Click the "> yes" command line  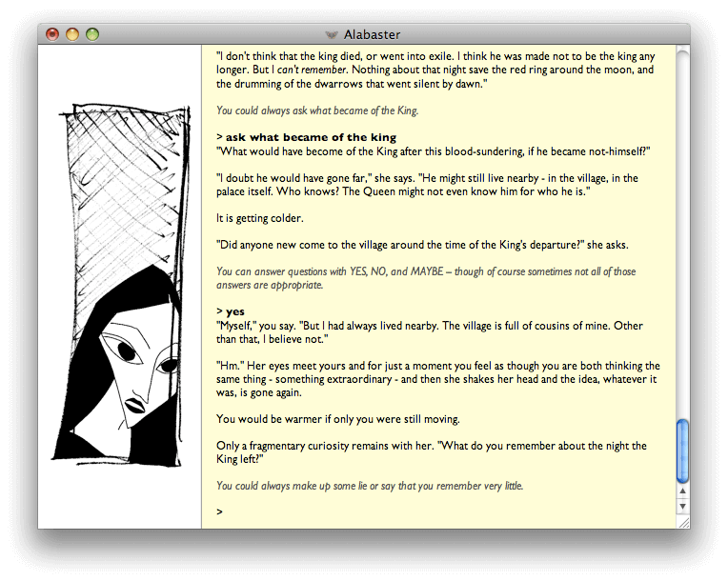tap(231, 311)
